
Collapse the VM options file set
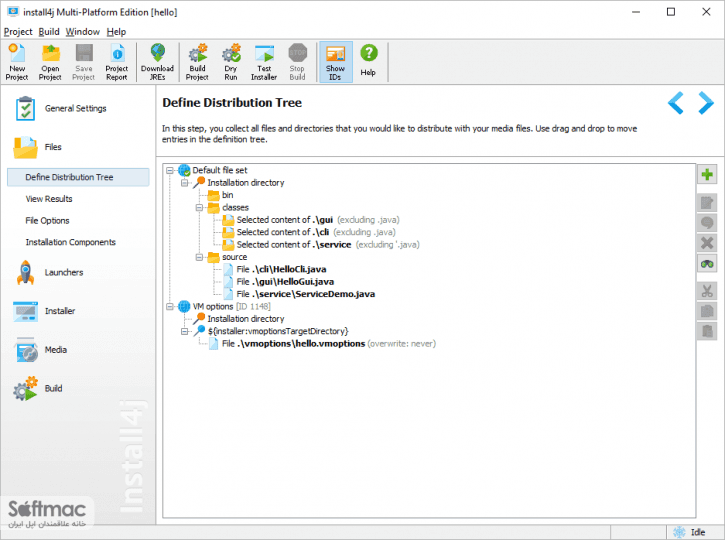170,307
